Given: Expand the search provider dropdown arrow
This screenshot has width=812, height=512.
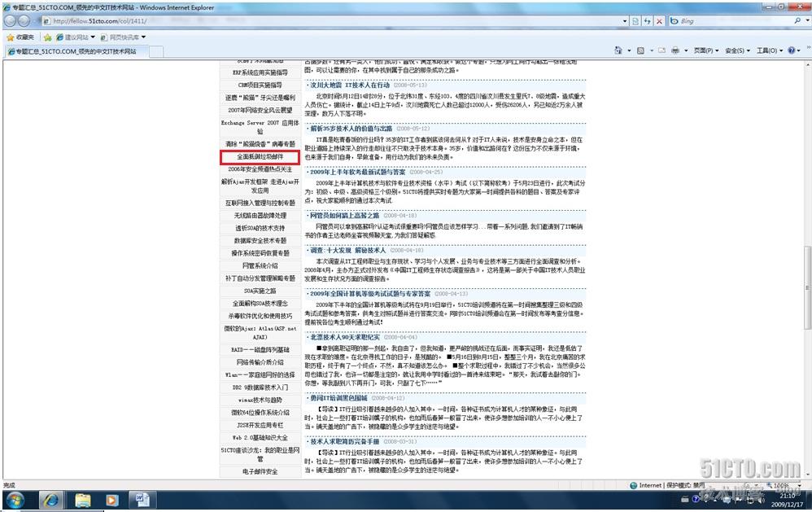Looking at the screenshot, I should [x=807, y=20].
